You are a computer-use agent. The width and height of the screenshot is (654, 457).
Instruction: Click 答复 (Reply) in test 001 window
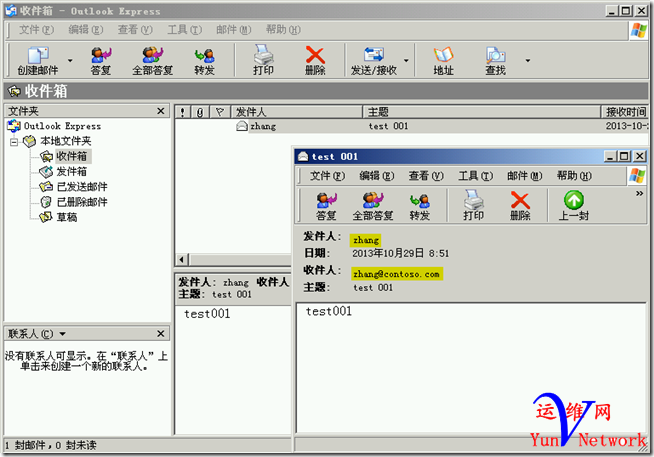(x=326, y=206)
